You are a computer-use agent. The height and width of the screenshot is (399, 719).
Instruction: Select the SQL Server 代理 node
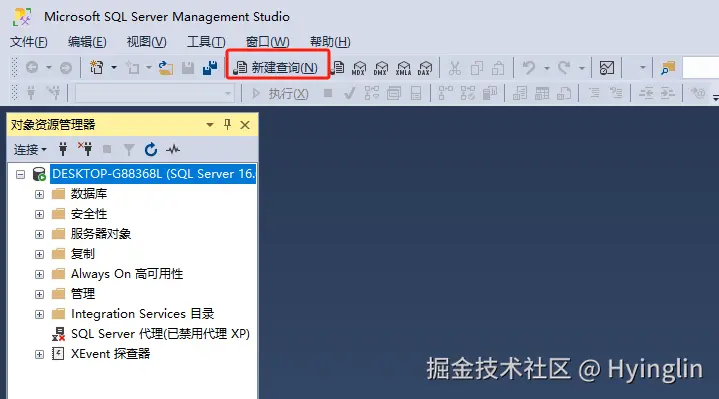point(160,334)
